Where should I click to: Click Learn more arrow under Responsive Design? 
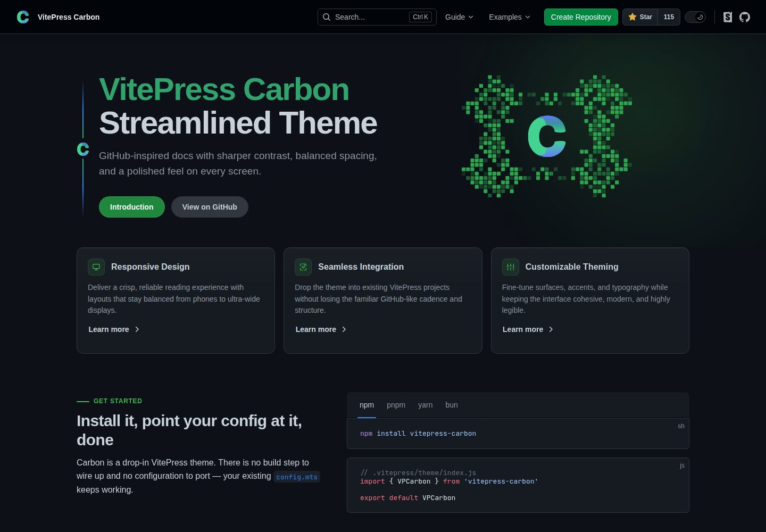137,329
